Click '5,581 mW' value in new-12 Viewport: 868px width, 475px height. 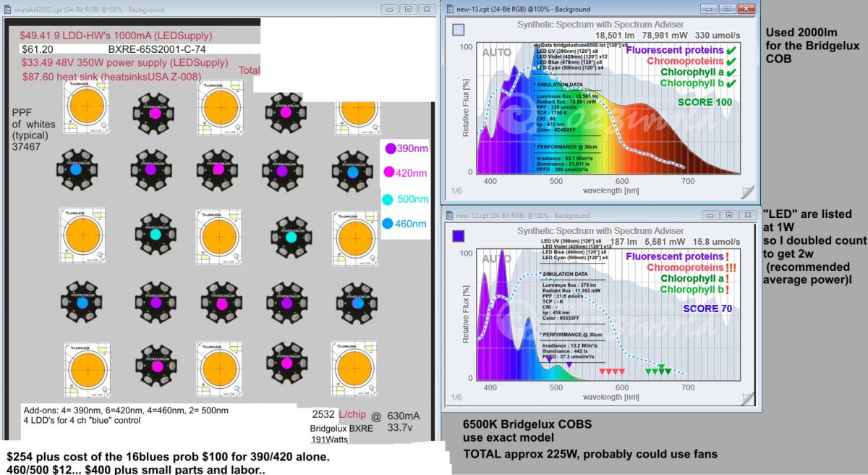(665, 242)
